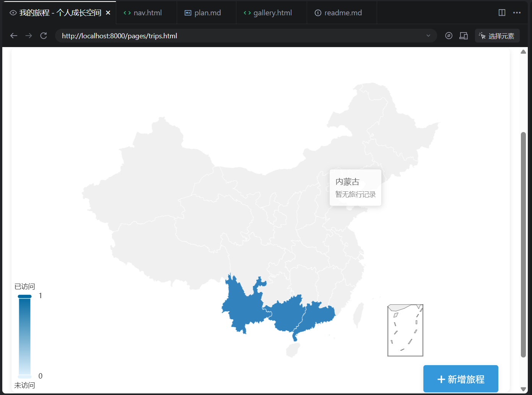Click the top handle of the visit legend slider
Screen dimensions: 532x395
tap(25, 296)
